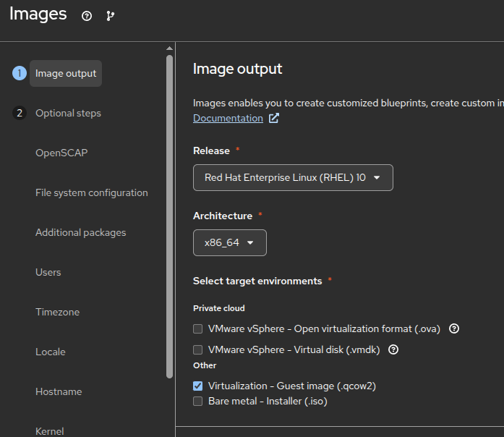The height and width of the screenshot is (437, 504).
Task: Select Image output wizard step
Action: [x=66, y=73]
